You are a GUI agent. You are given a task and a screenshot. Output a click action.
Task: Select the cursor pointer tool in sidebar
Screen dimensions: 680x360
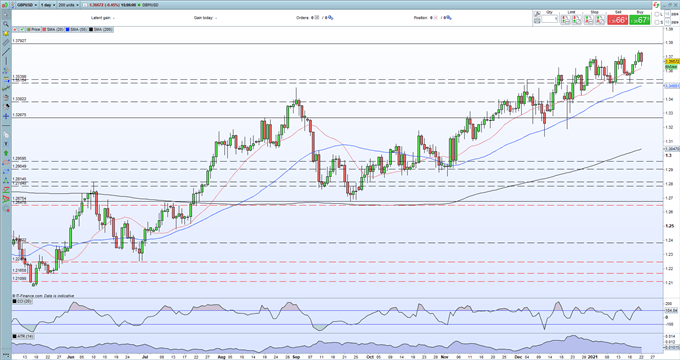pyautogui.click(x=6, y=15)
